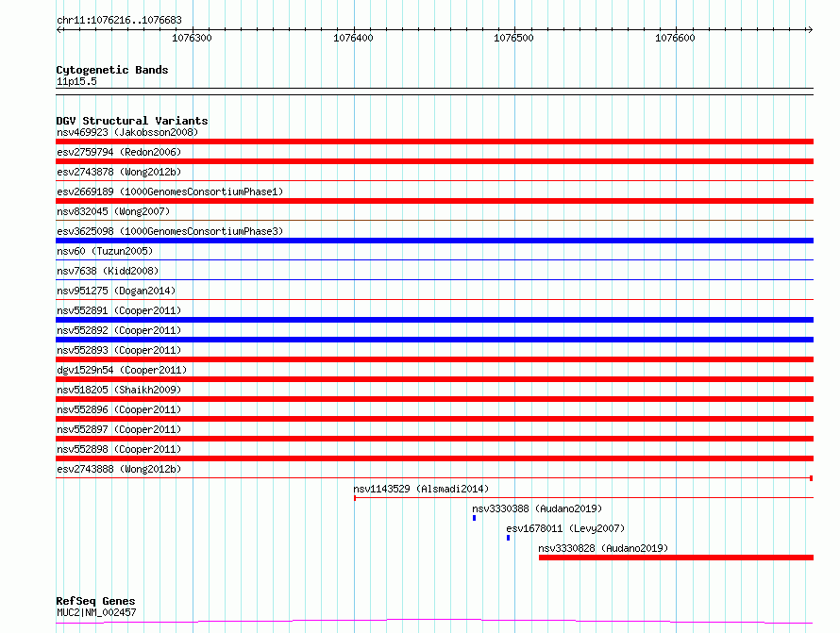The height and width of the screenshot is (633, 840).
Task: Click the DGV Structural Variants track heading
Action: point(132,121)
